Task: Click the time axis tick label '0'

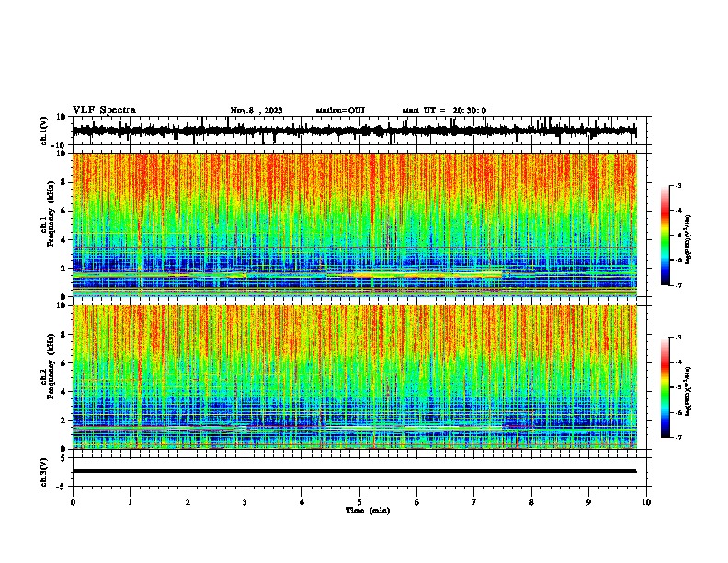Action: [x=73, y=502]
